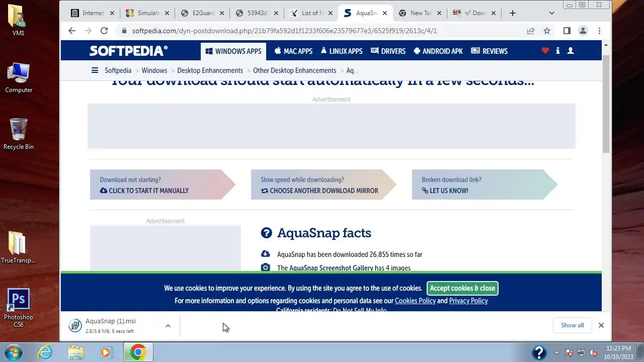Image resolution: width=644 pixels, height=362 pixels.
Task: Open Windows Media Player from taskbar
Action: click(106, 352)
